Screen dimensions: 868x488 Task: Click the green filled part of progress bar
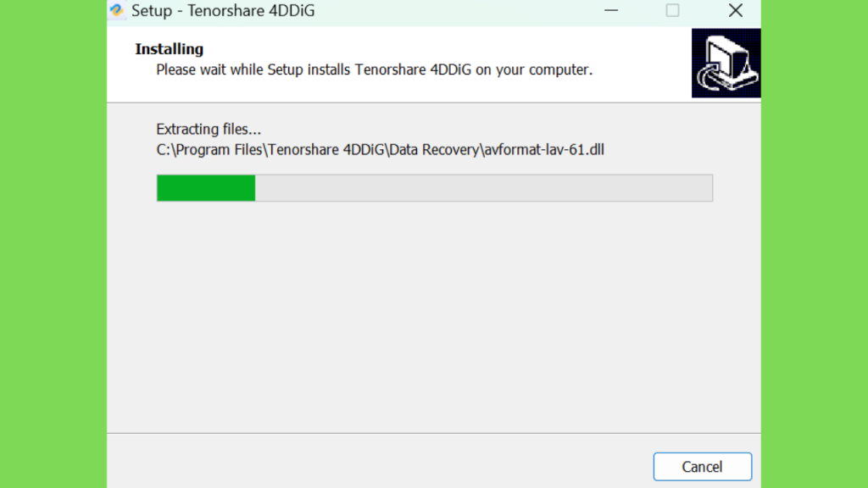pyautogui.click(x=206, y=188)
